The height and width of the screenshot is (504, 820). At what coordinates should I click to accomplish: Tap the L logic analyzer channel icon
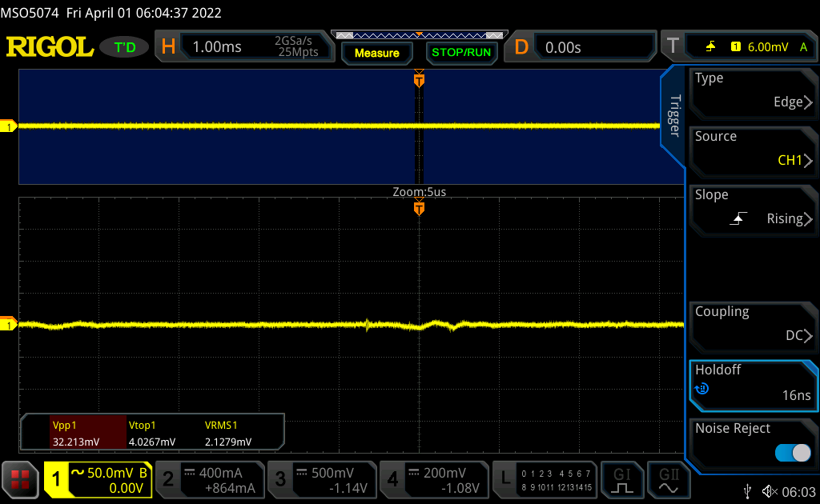coord(505,479)
